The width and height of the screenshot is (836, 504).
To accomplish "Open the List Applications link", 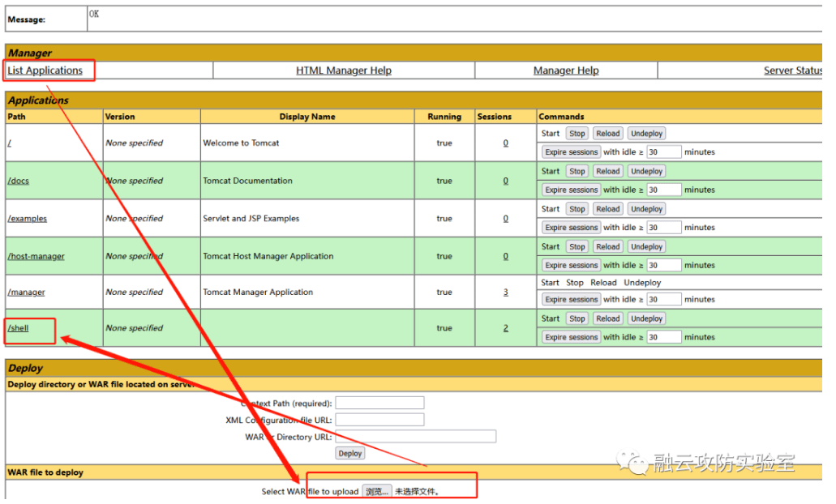I will pyautogui.click(x=45, y=70).
